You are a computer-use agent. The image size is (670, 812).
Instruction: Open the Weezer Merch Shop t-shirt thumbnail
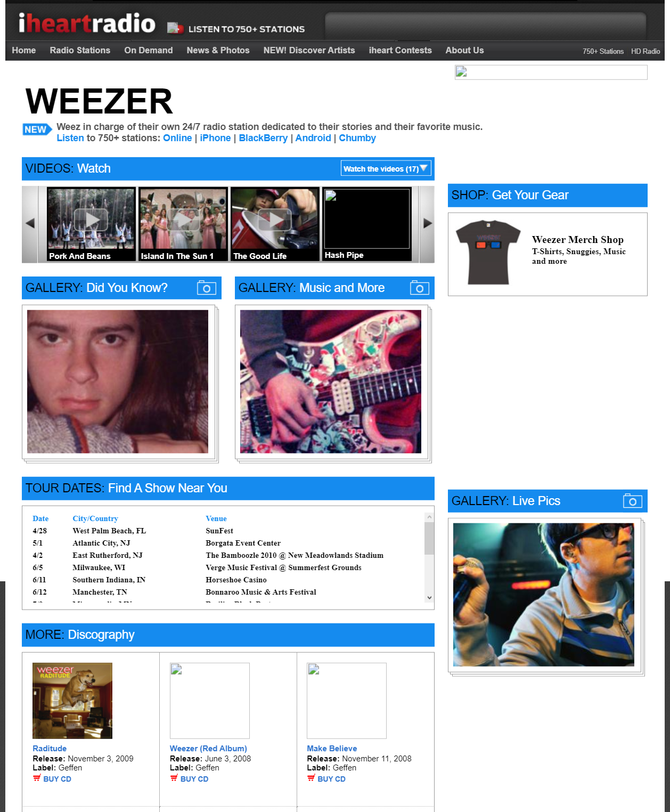click(488, 253)
